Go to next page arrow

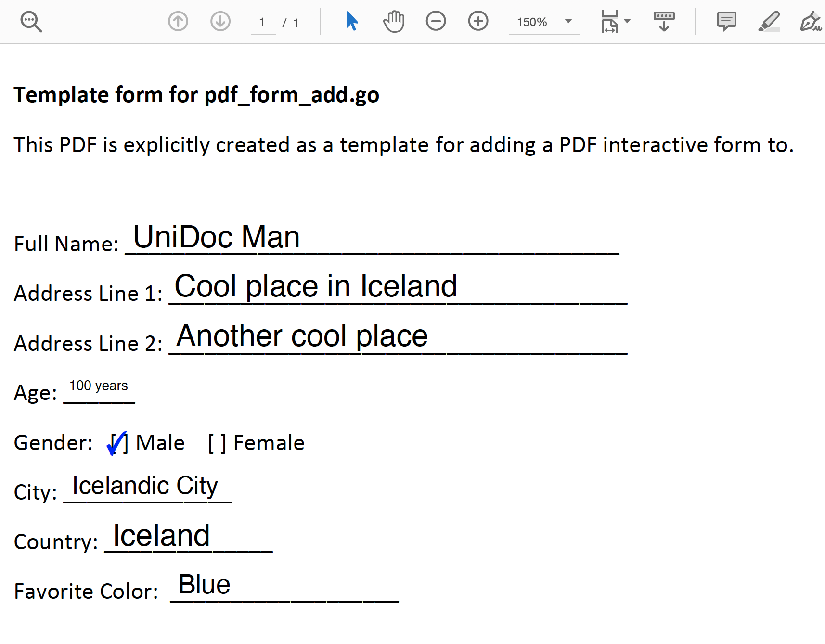pyautogui.click(x=220, y=22)
